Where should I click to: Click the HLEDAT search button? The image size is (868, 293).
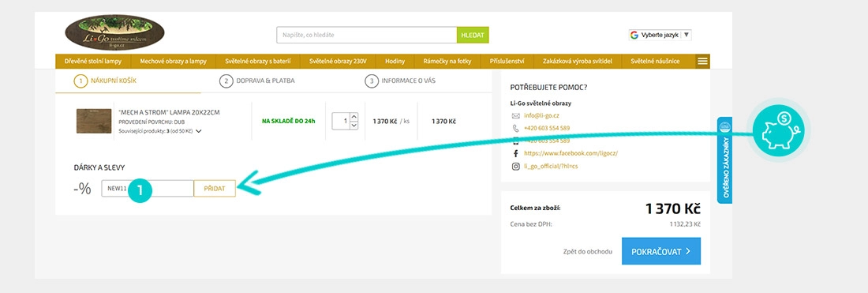pos(473,35)
